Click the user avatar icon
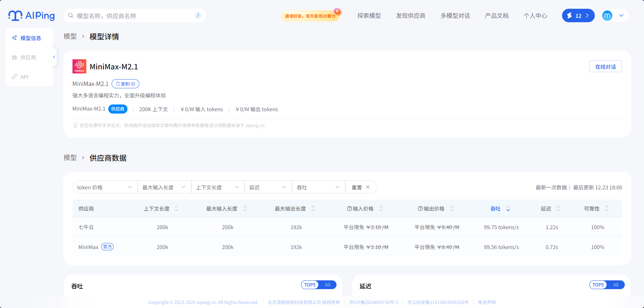This screenshot has height=308, width=644. coord(607,16)
